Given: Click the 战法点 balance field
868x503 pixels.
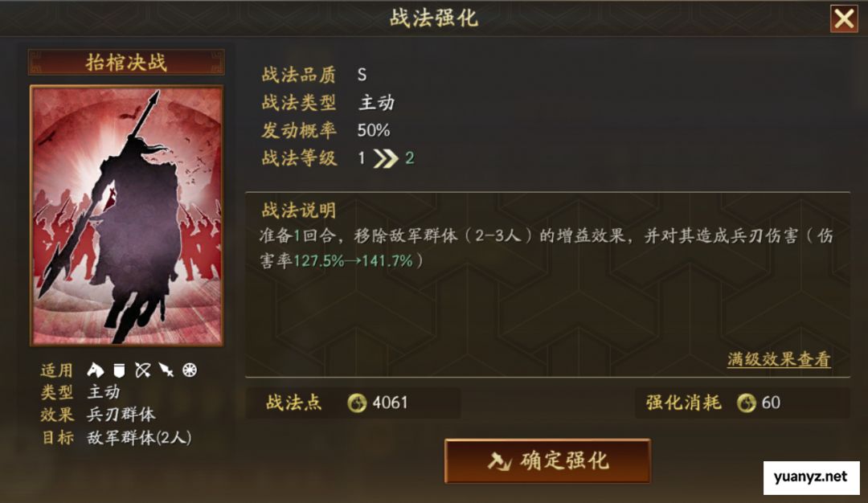Looking at the screenshot, I should (353, 403).
